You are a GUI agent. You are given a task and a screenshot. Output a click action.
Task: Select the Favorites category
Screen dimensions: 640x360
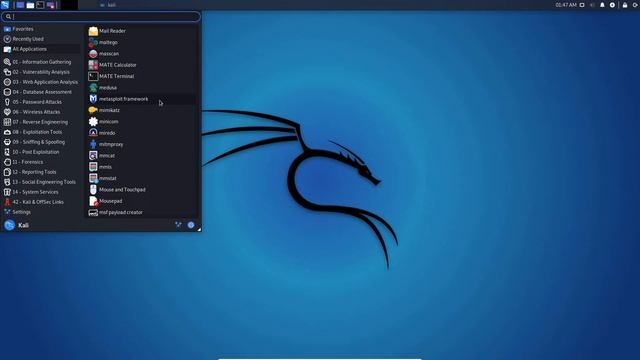coord(41,29)
